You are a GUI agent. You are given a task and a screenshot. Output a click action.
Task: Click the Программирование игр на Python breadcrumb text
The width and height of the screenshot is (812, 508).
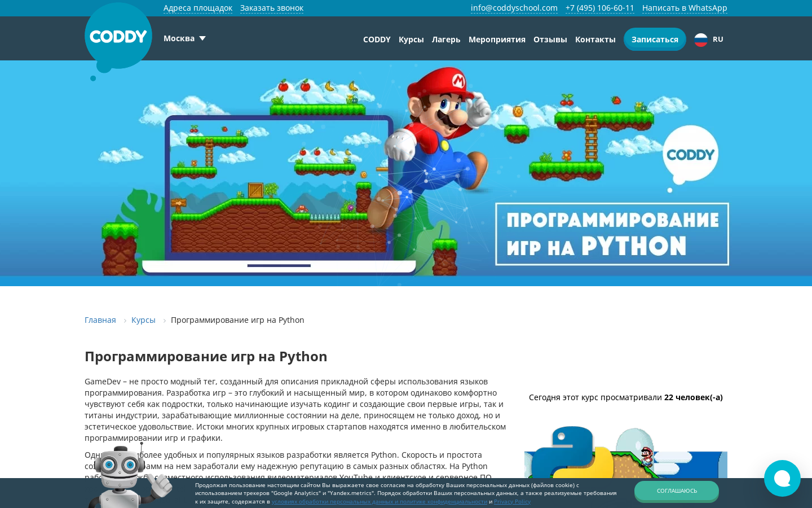tap(237, 320)
